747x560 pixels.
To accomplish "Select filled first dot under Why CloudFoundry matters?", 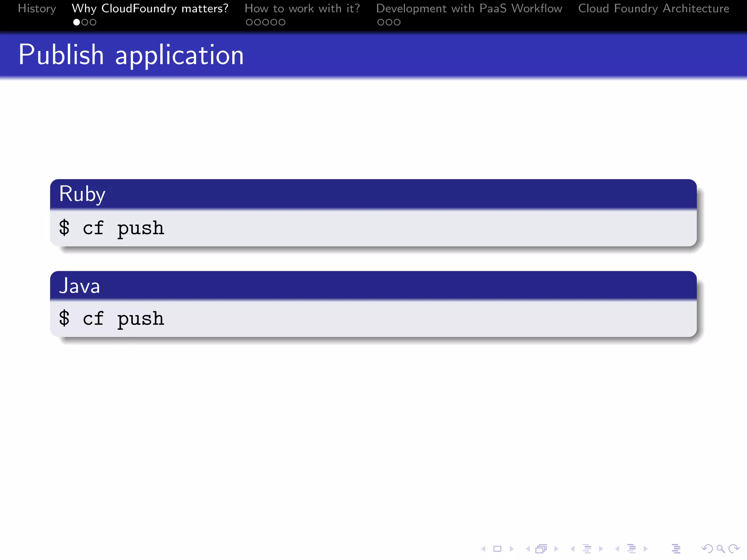I will (77, 22).
